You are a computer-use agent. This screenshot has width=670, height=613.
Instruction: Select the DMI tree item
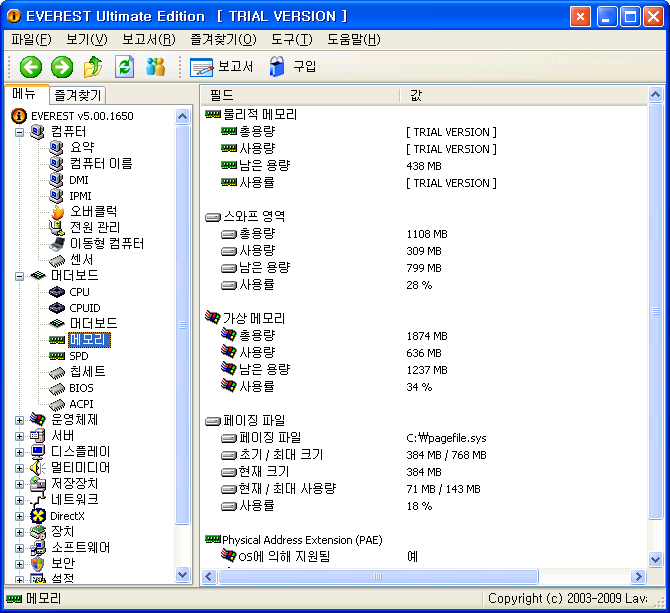(79, 180)
